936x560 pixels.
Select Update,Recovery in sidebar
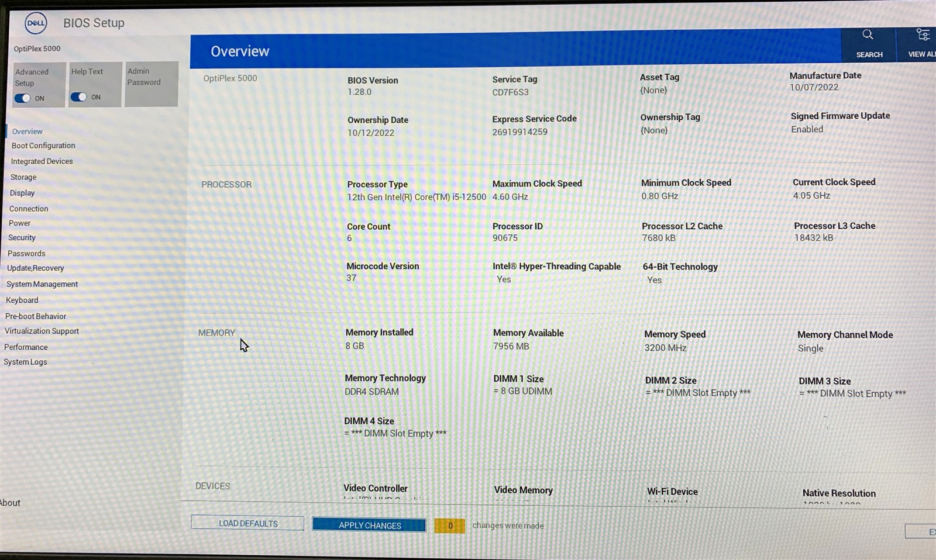[x=35, y=268]
